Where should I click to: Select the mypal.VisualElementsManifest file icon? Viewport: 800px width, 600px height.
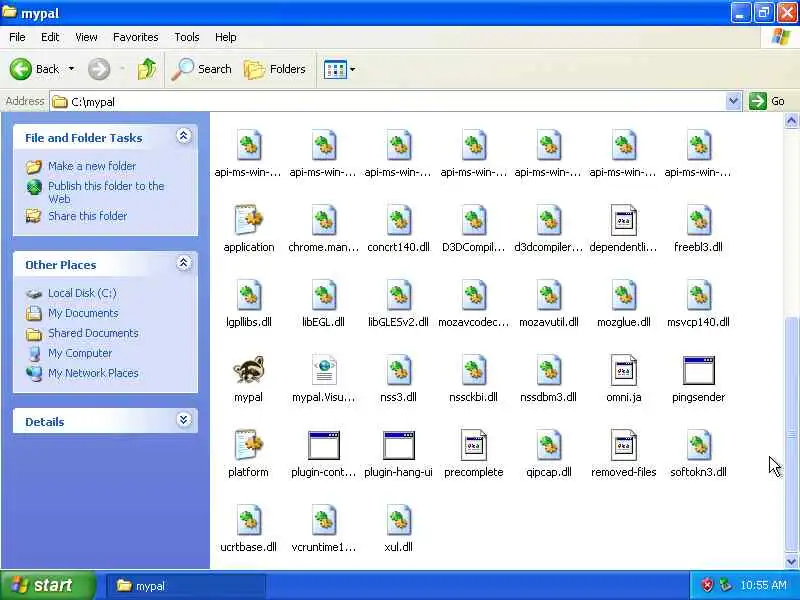(x=323, y=370)
